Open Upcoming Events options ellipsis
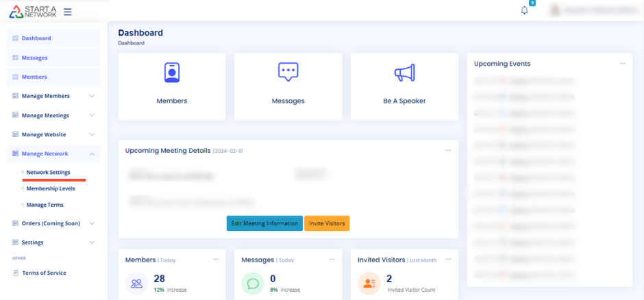 click(x=622, y=64)
